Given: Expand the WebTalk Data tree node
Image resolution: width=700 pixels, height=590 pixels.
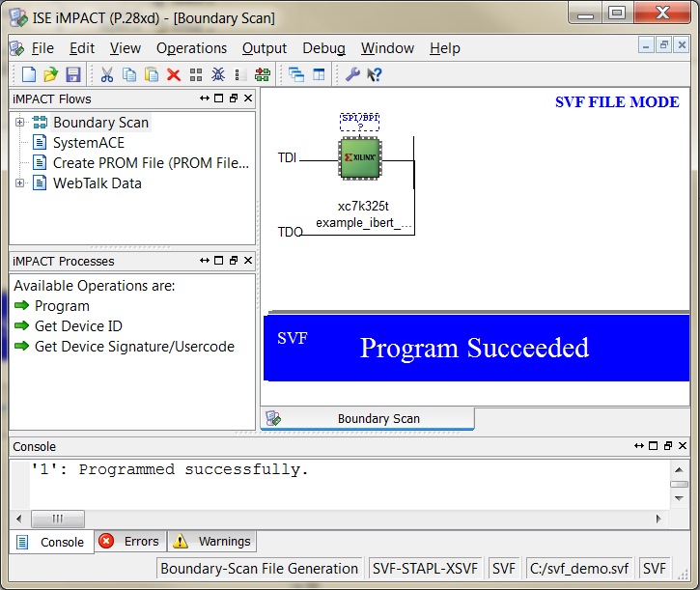Looking at the screenshot, I should pos(19,183).
